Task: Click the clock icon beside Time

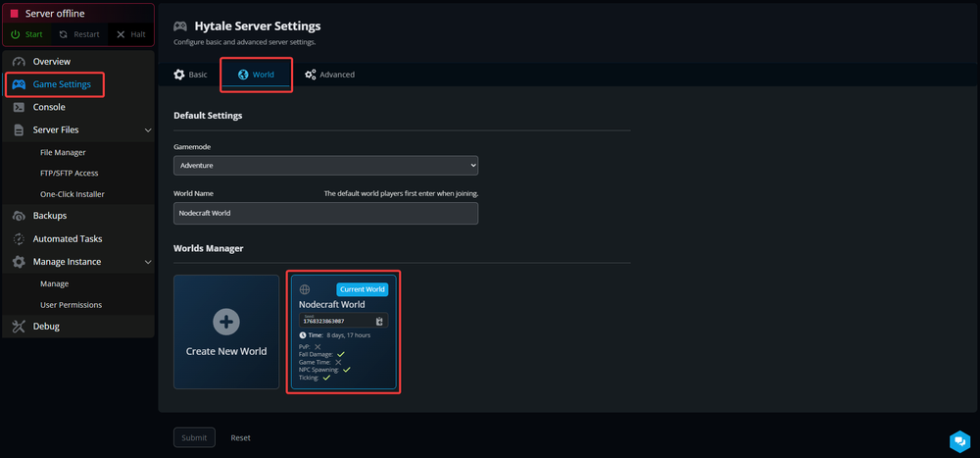Action: (x=303, y=335)
